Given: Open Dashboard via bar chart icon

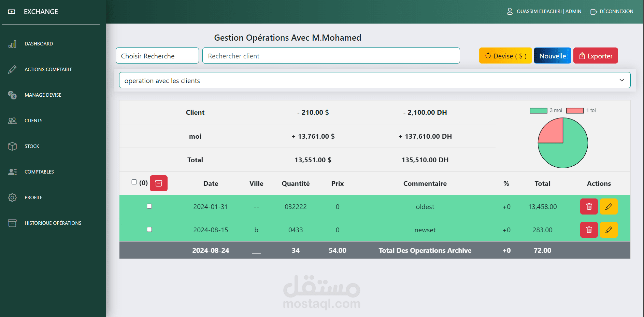Looking at the screenshot, I should (12, 44).
